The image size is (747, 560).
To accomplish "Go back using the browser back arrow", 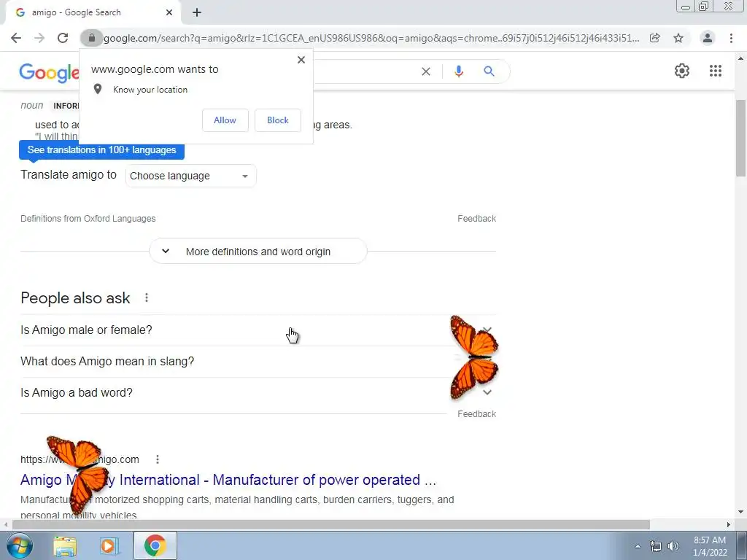I will (16, 38).
